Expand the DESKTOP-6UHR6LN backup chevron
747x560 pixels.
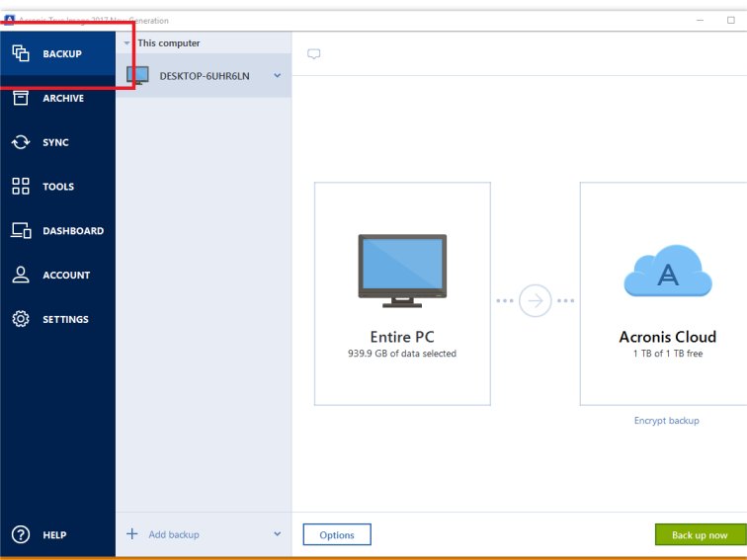pyautogui.click(x=278, y=75)
